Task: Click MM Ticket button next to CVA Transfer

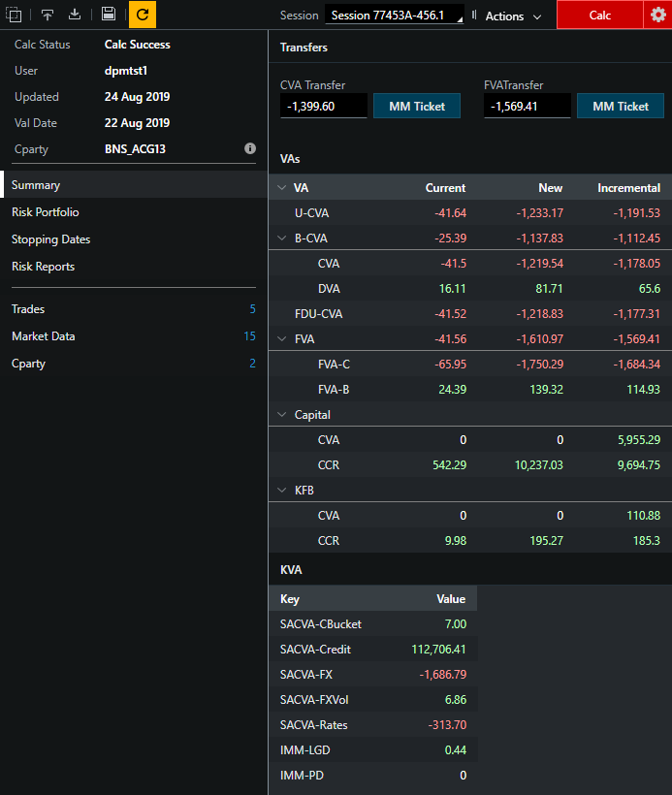Action: 416,107
